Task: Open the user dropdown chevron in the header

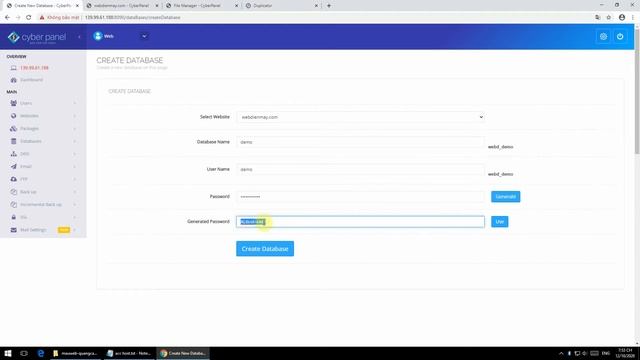Action: [x=144, y=36]
